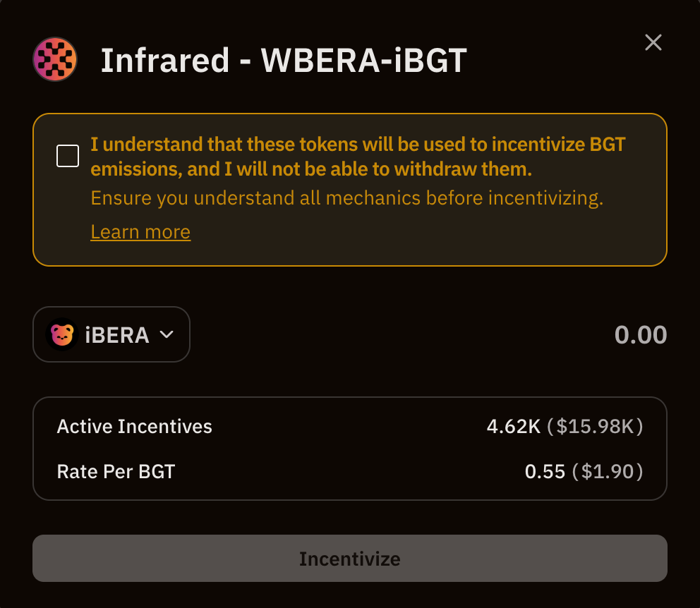Tick the acknowledgment checkbox for BGT emissions

[x=68, y=156]
